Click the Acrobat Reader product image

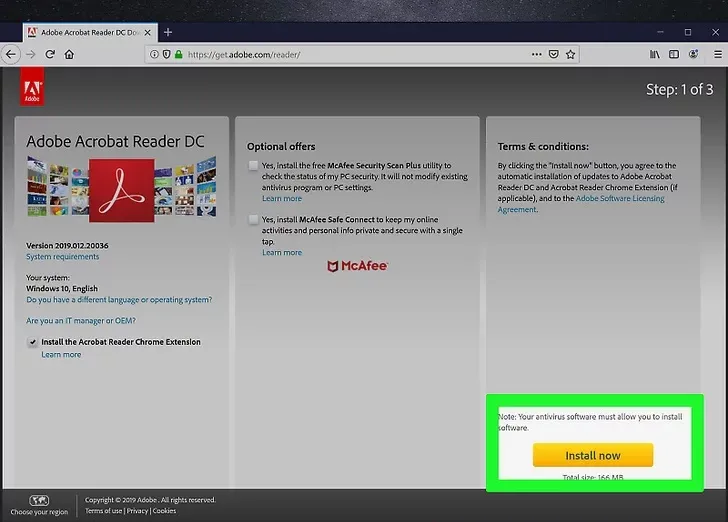pyautogui.click(x=121, y=189)
